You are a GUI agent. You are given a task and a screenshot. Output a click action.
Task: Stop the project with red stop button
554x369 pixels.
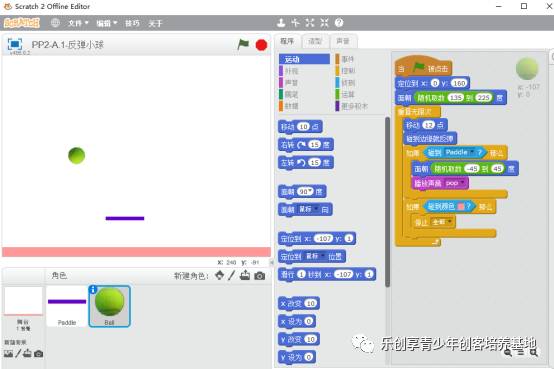pyautogui.click(x=261, y=45)
